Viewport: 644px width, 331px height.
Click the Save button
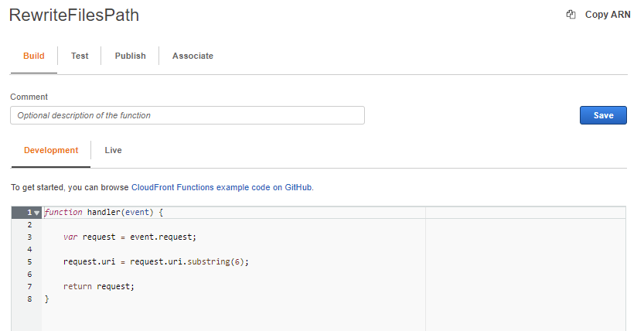[x=603, y=115]
